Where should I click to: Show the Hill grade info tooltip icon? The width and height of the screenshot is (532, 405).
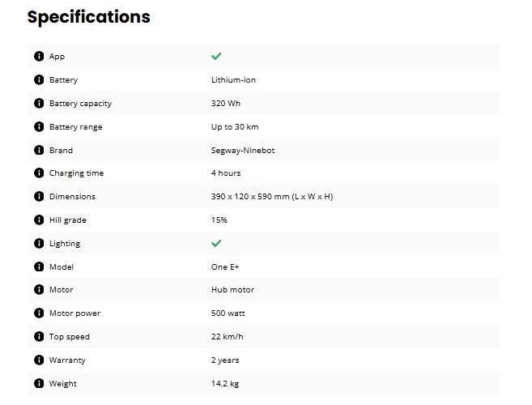39,220
